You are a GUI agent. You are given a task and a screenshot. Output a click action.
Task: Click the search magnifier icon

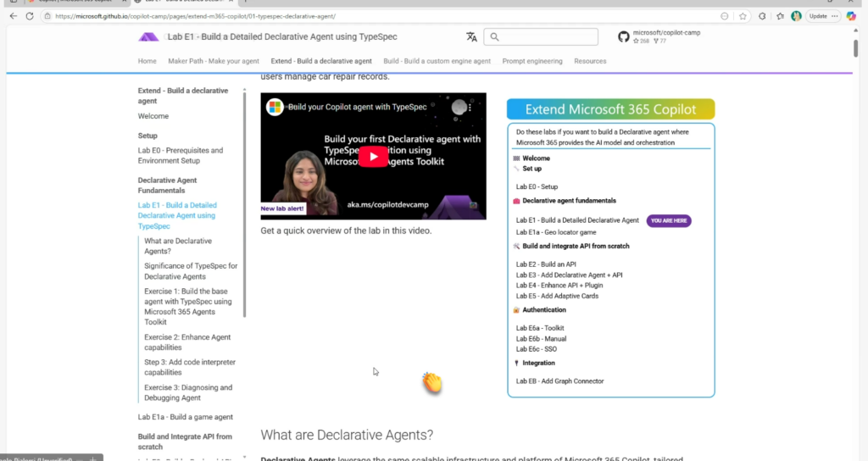(495, 37)
